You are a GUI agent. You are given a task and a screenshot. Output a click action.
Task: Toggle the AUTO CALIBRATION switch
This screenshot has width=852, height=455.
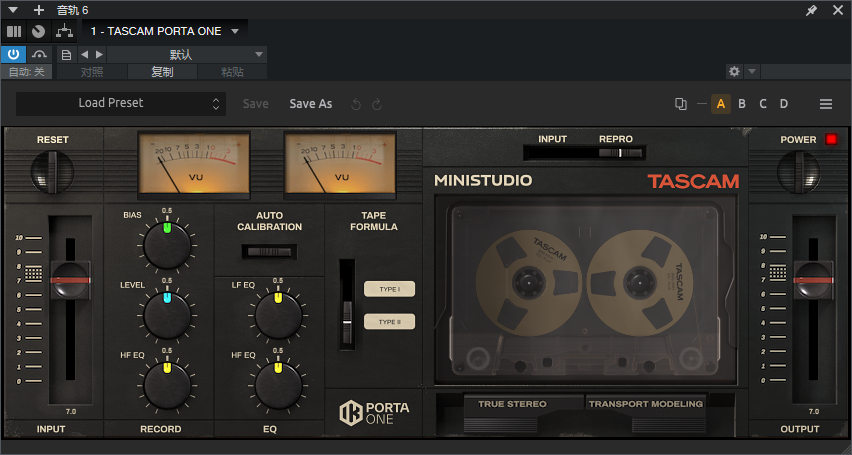click(x=270, y=252)
